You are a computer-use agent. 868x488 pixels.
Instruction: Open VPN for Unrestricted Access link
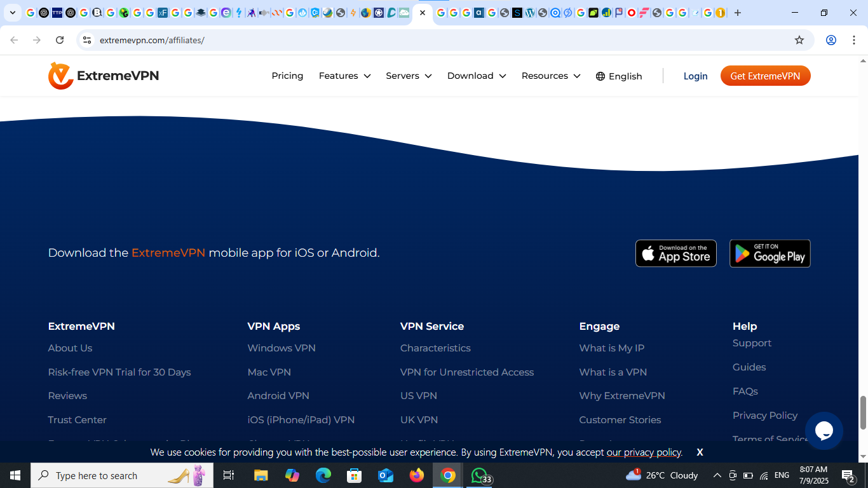(467, 372)
